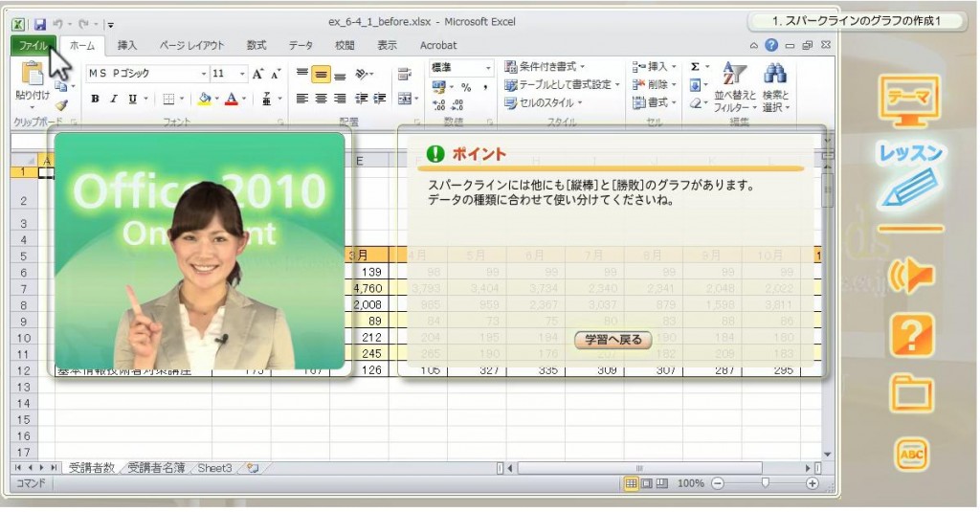Image resolution: width=980 pixels, height=512 pixels.
Task: Click the Increase Indent icon
Action: pyautogui.click(x=379, y=99)
